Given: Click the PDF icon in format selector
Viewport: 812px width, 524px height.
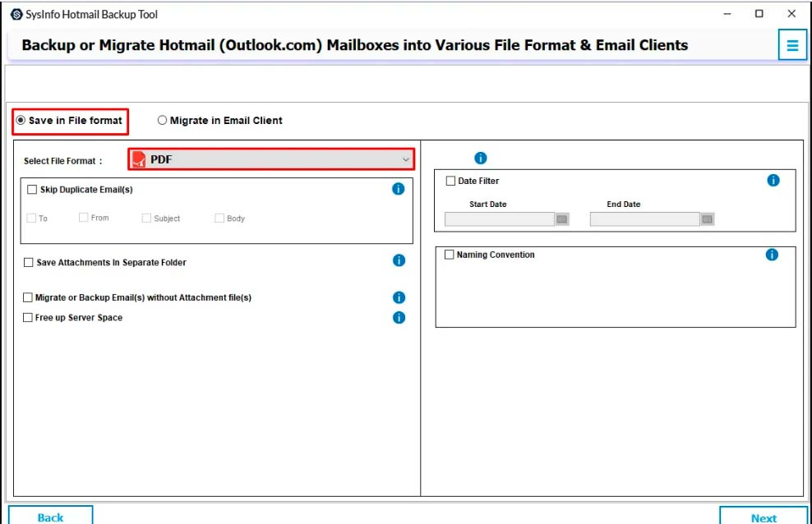Looking at the screenshot, I should point(139,159).
